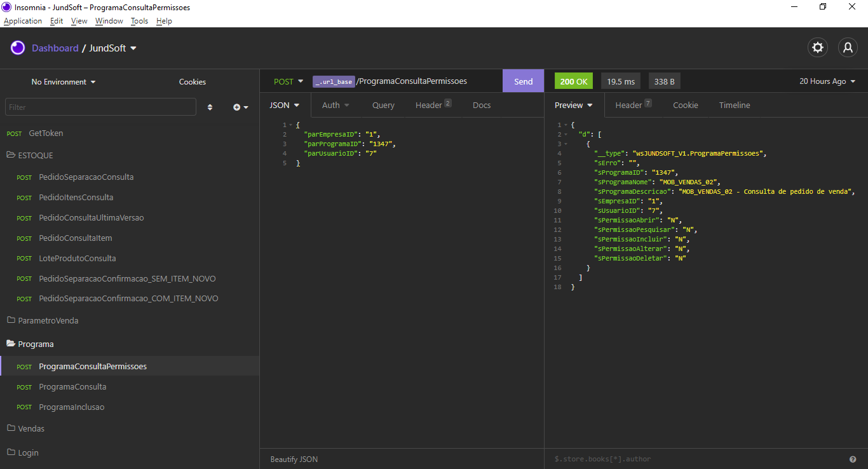Switch to the Docs tab
Viewport: 868px width, 469px height.
(482, 105)
